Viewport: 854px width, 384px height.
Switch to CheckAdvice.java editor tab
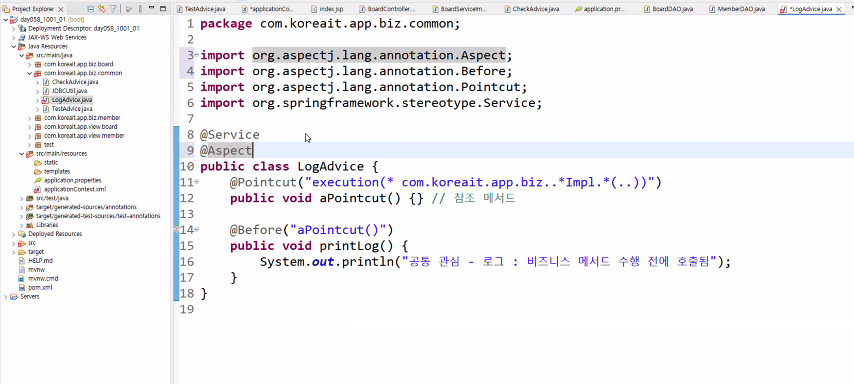[532, 9]
